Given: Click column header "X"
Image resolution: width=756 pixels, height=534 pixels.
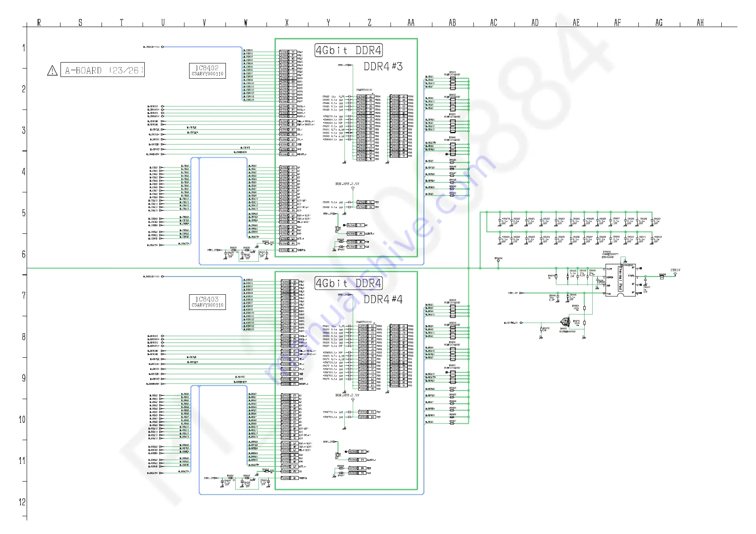Looking at the screenshot, I should (x=287, y=23).
